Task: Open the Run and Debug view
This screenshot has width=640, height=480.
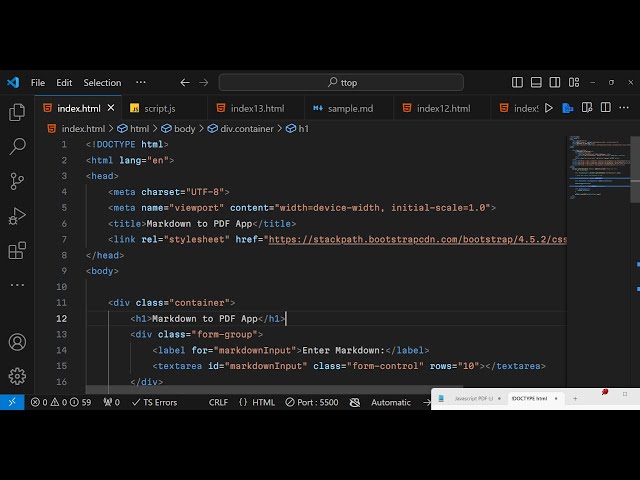Action: point(17,215)
